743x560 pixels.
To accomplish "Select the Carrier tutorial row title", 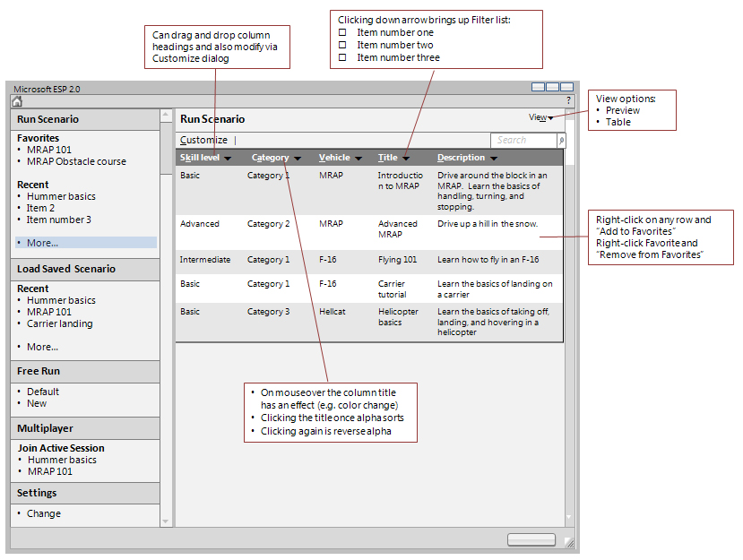I will (x=392, y=289).
